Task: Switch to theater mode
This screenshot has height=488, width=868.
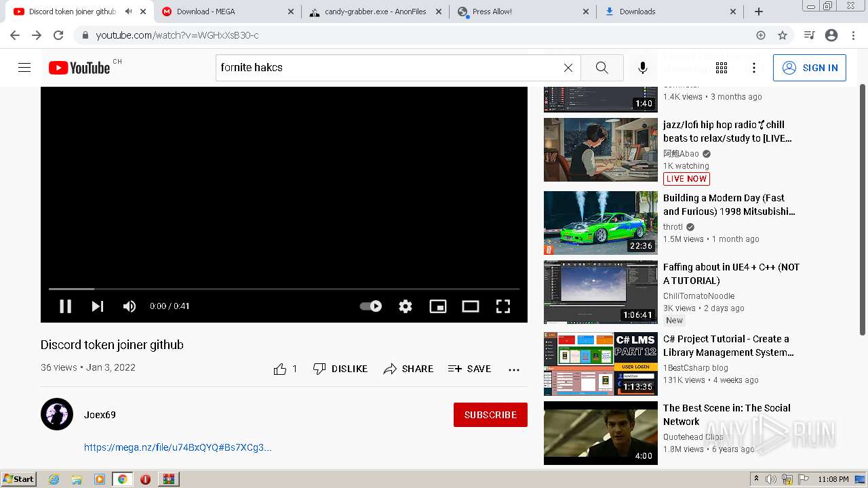Action: (471, 306)
